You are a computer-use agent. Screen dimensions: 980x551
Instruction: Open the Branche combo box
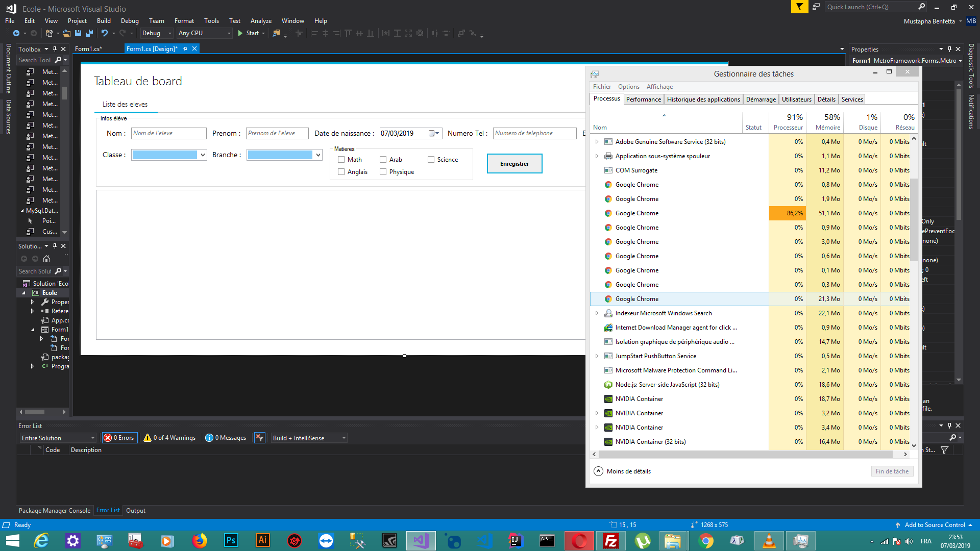point(284,155)
